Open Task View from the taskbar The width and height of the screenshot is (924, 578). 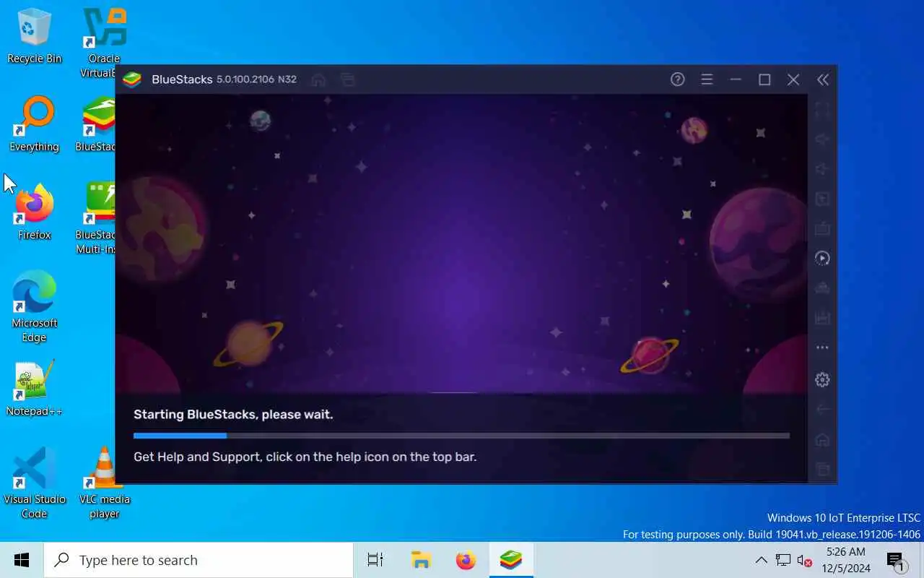pos(375,560)
